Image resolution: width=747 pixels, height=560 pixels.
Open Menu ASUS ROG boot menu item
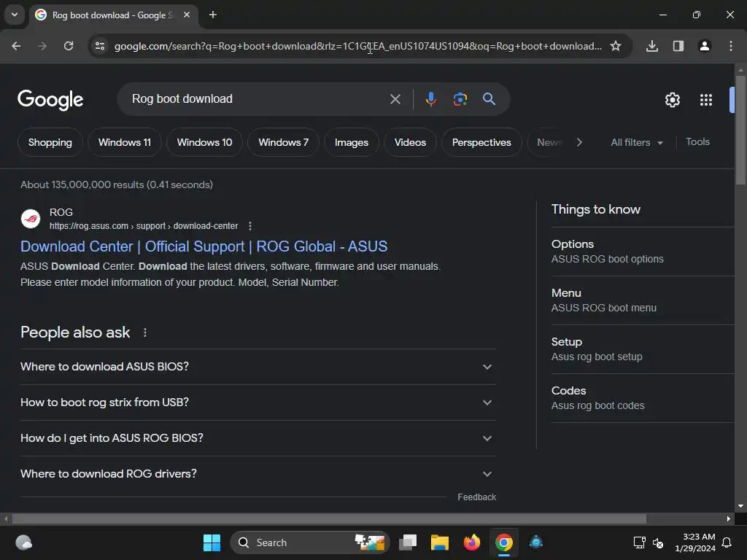[643, 300]
